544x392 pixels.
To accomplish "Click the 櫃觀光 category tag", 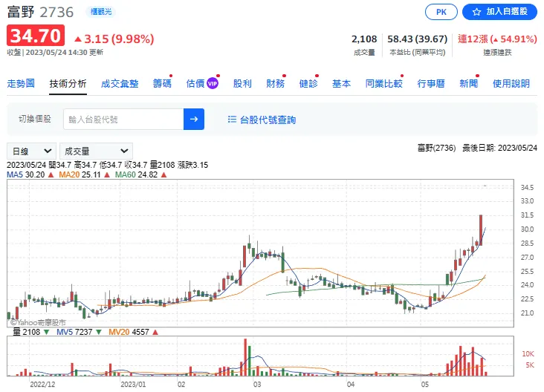I will point(101,12).
